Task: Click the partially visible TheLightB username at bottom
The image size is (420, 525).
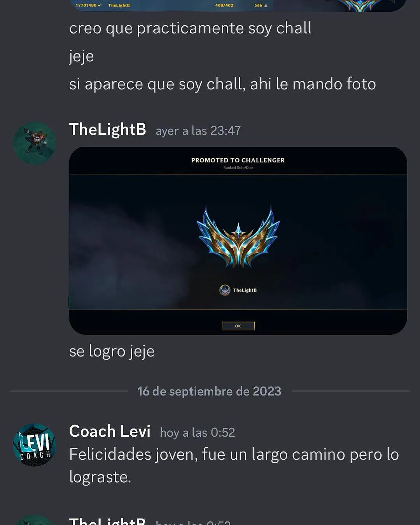Action: 107,521
